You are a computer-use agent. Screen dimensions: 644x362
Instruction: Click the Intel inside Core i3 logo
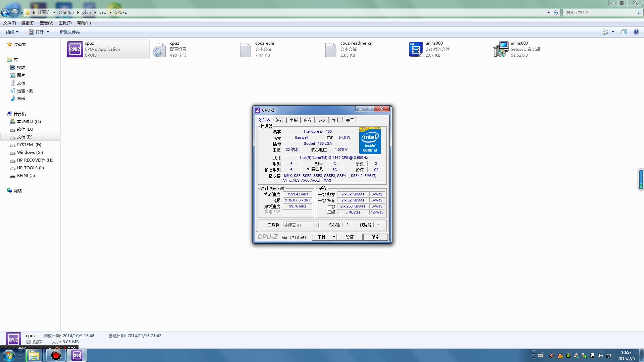click(370, 140)
